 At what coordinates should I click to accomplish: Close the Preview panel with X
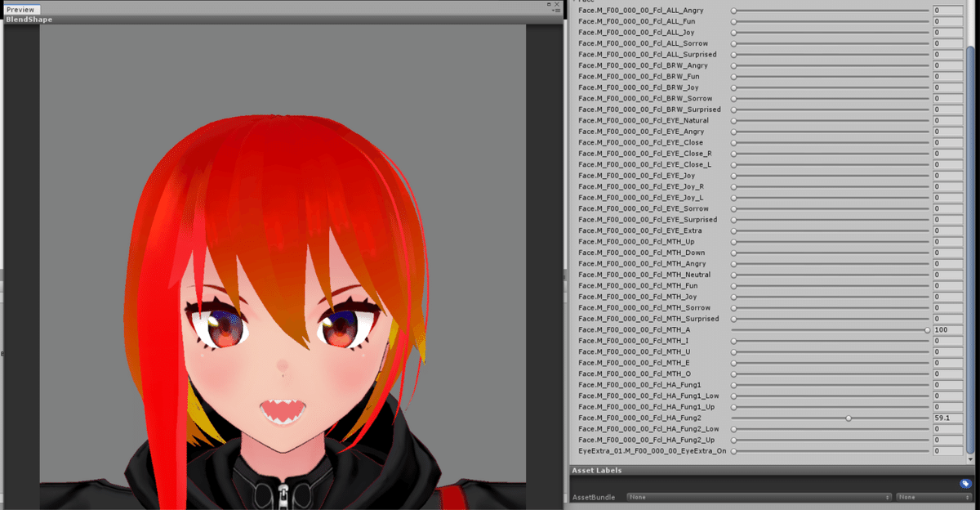pos(558,4)
